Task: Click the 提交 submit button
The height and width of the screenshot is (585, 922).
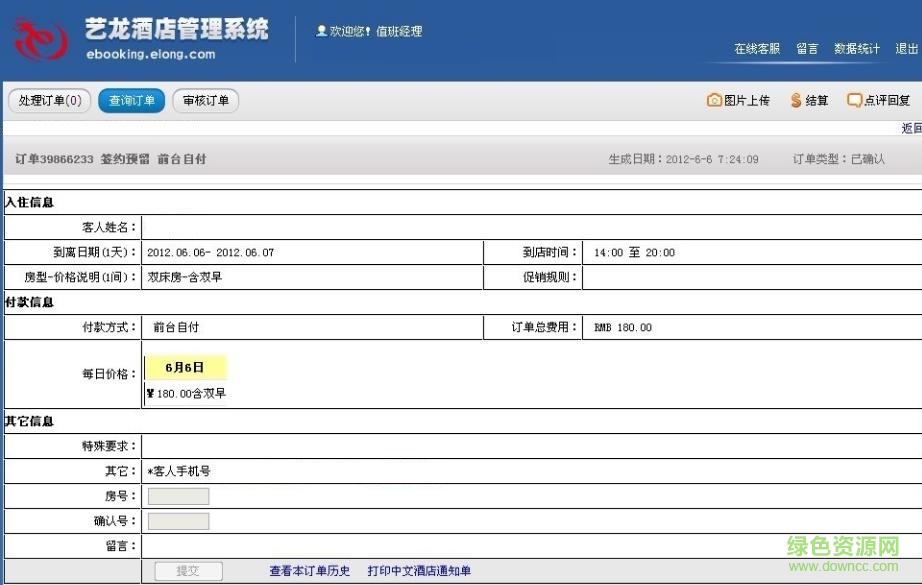Action: [x=187, y=570]
